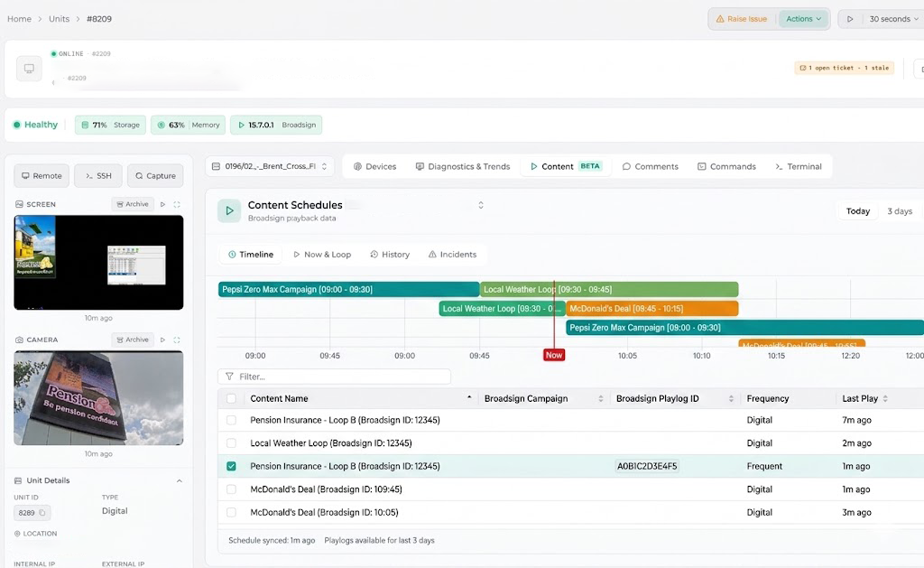Click the red Now timeline marker

tap(554, 355)
